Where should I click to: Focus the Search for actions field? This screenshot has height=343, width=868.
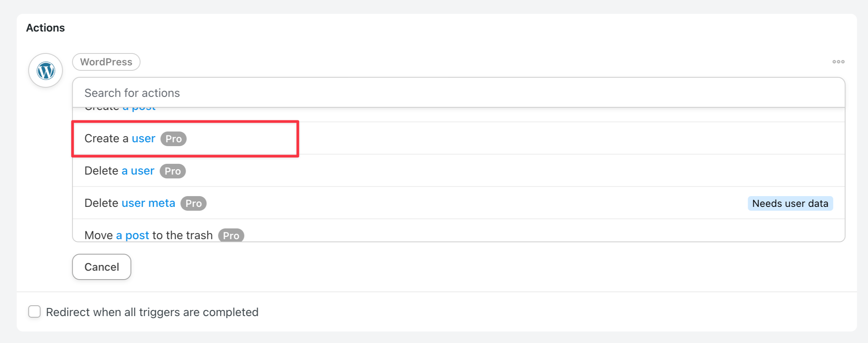459,93
